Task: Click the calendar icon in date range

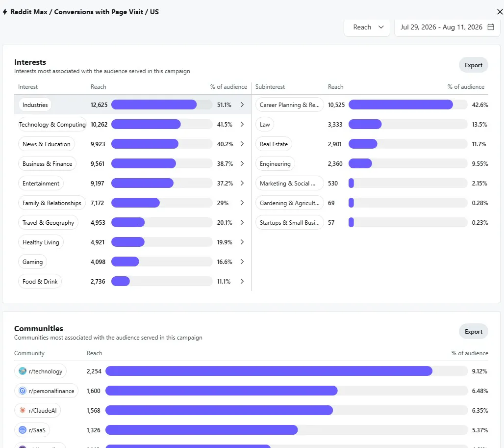Action: pyautogui.click(x=490, y=27)
